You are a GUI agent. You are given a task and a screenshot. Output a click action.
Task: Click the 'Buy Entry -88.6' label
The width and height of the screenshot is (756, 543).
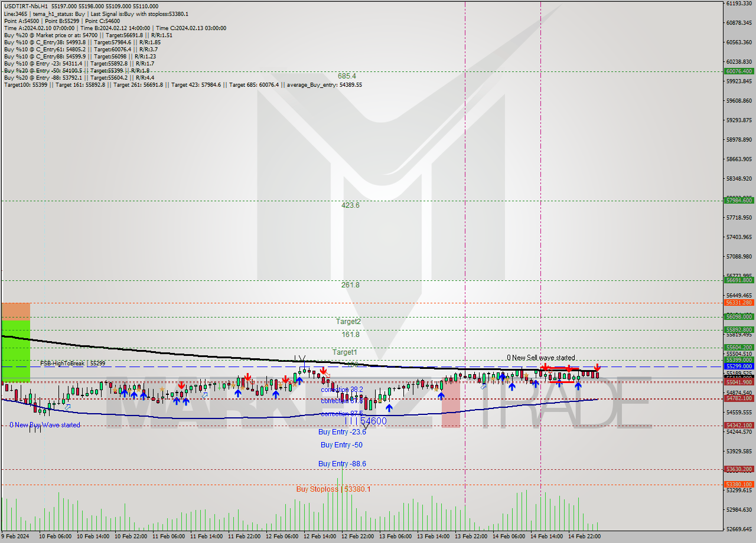click(x=342, y=464)
